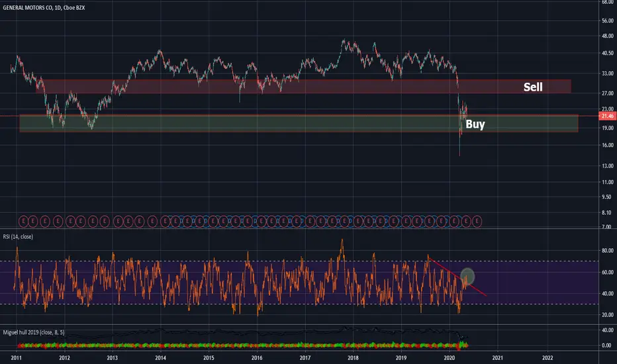
Task: Click the 48.00 price axis label
Action: 608,36
